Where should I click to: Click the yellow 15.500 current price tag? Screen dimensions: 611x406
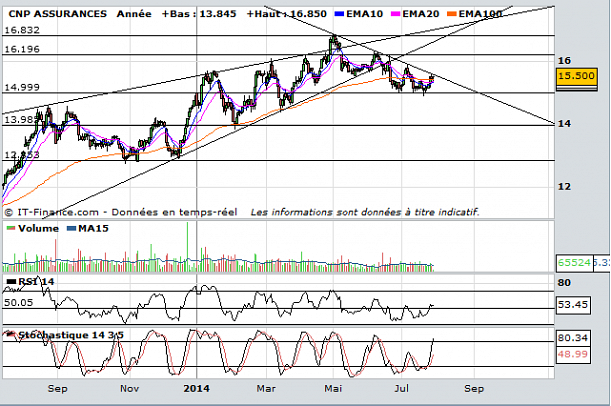(x=577, y=76)
